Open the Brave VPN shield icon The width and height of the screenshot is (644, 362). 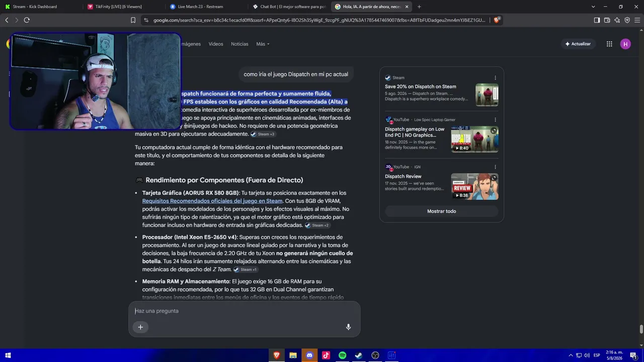point(627,20)
